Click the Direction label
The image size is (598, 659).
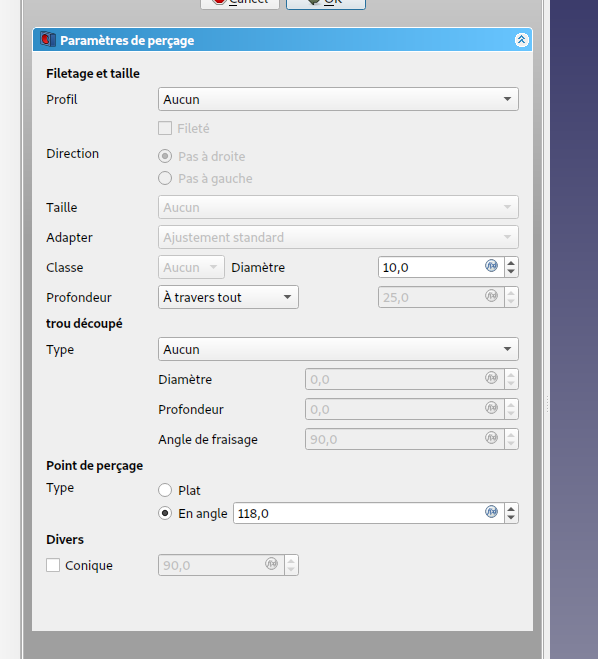coord(72,153)
